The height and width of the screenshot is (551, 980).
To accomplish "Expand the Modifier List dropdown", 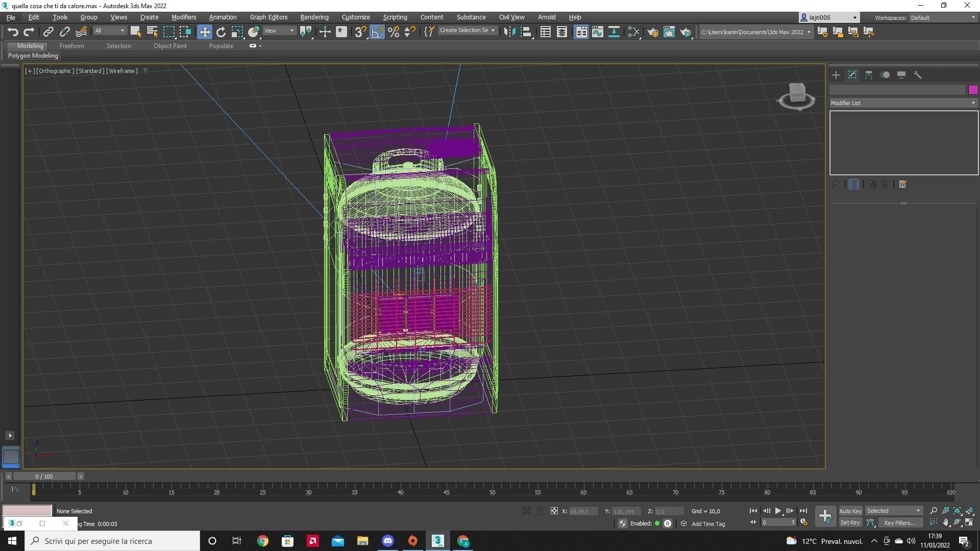I will click(903, 103).
